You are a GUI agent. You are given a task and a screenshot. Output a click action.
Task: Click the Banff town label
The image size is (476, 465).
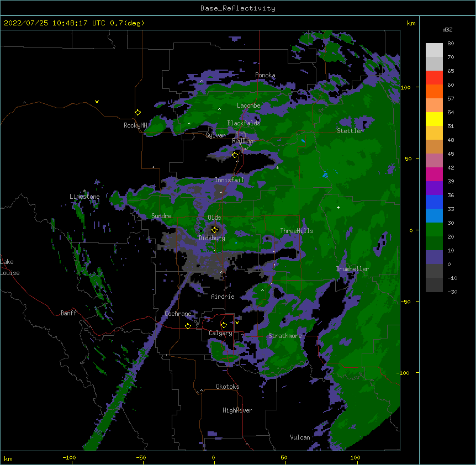[68, 313]
